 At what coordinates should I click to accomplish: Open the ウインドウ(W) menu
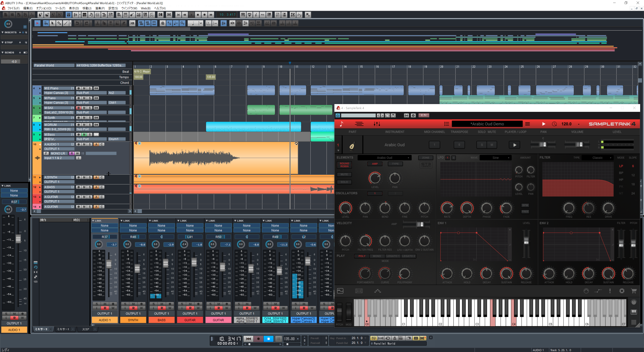click(x=129, y=8)
